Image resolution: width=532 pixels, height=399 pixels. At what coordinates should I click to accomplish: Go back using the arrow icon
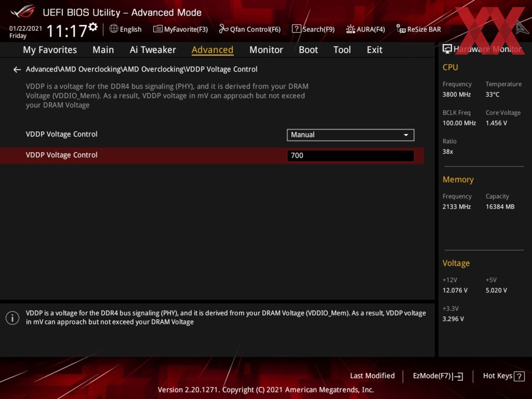pos(17,70)
